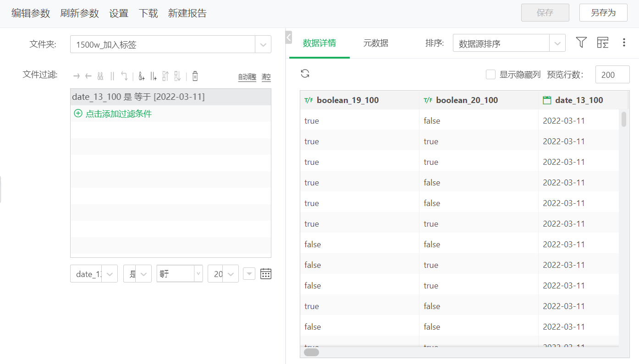The height and width of the screenshot is (364, 639).
Task: Expand the 文件夹 folder dropdown
Action: pyautogui.click(x=263, y=44)
